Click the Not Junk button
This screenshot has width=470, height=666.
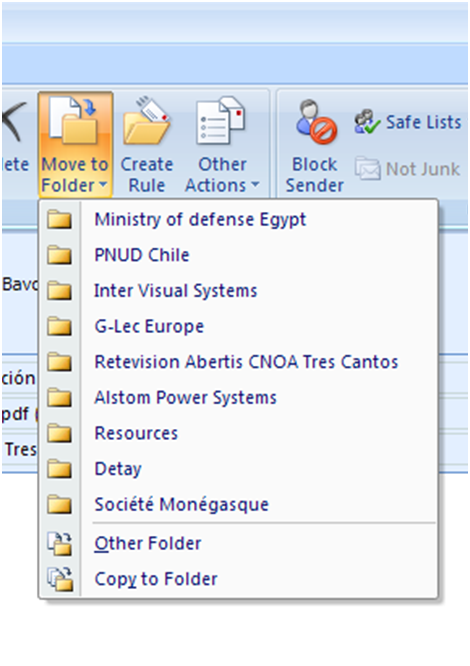click(408, 169)
